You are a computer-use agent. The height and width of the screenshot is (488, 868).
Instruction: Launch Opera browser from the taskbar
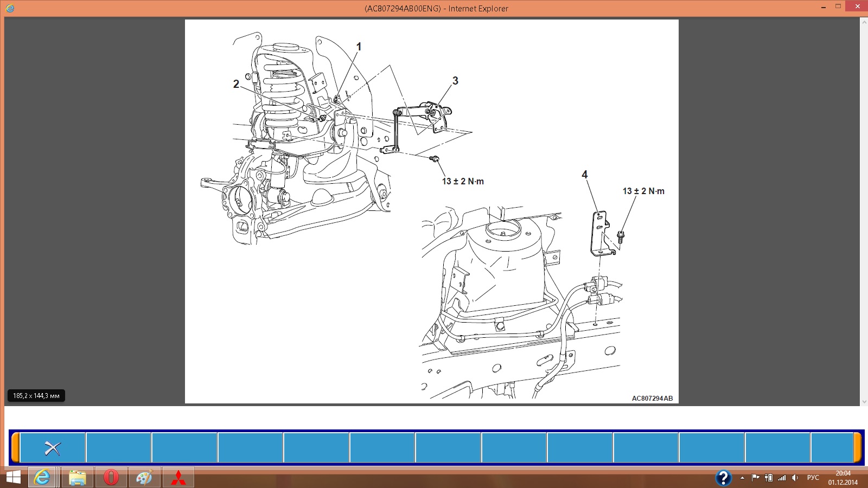click(x=111, y=478)
